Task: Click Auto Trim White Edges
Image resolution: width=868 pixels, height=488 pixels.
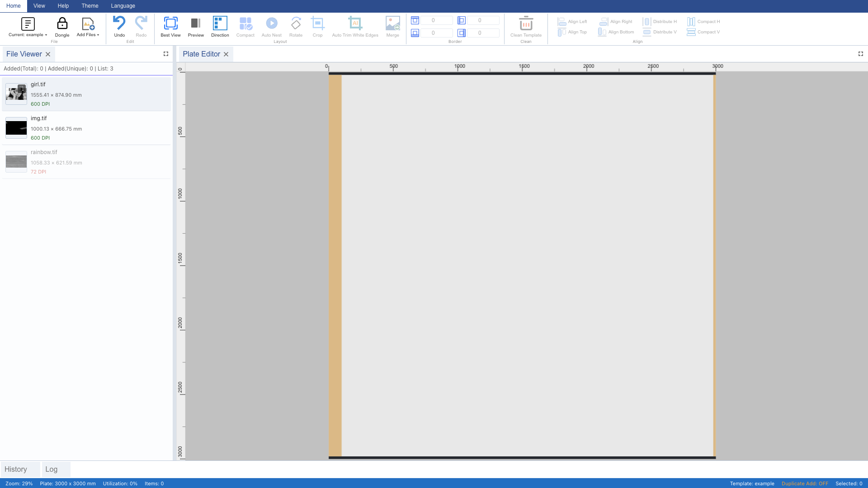Action: (x=355, y=27)
